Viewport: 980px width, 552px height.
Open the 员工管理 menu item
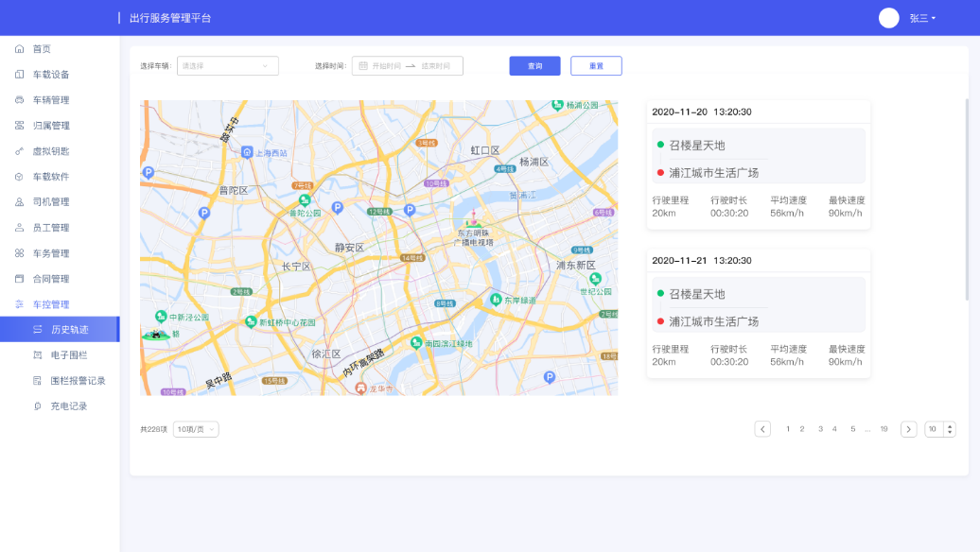[x=60, y=227]
